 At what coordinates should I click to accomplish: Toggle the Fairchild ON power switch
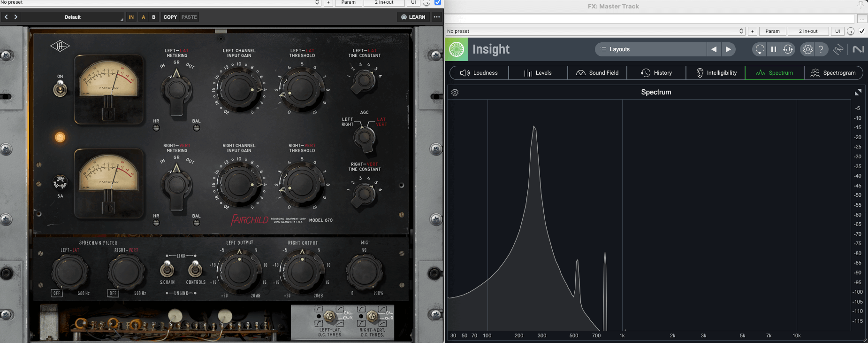[60, 88]
